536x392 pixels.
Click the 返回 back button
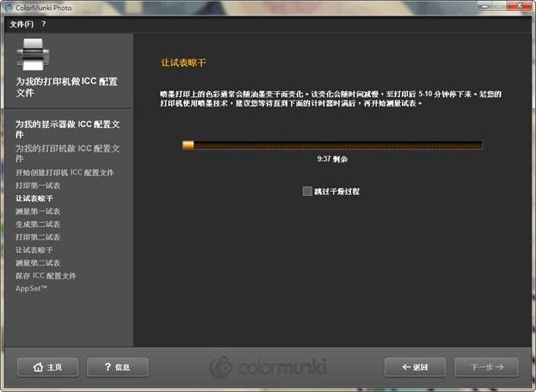415,367
